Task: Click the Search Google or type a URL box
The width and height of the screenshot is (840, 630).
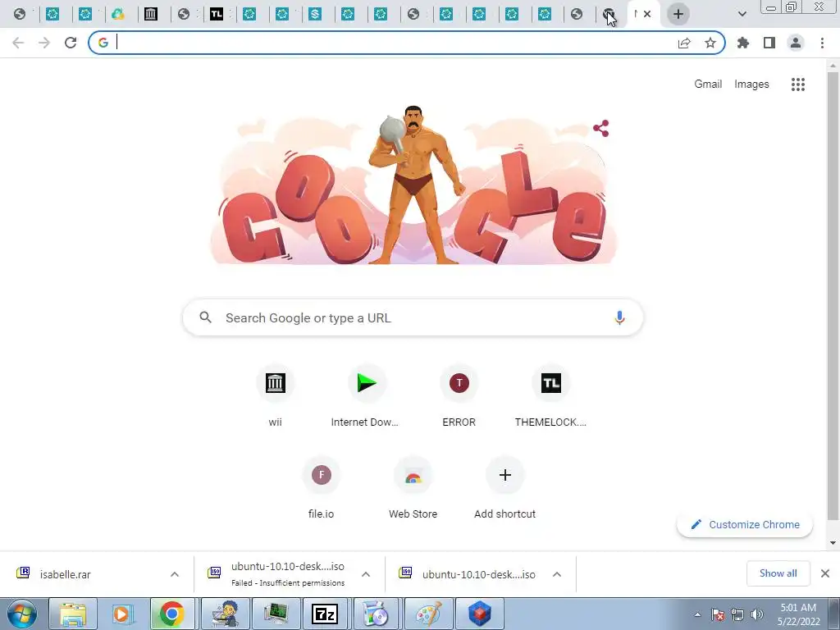Action: (413, 317)
